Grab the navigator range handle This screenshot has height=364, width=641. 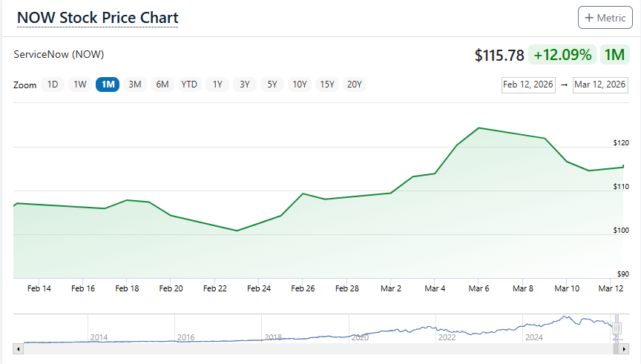[617, 328]
